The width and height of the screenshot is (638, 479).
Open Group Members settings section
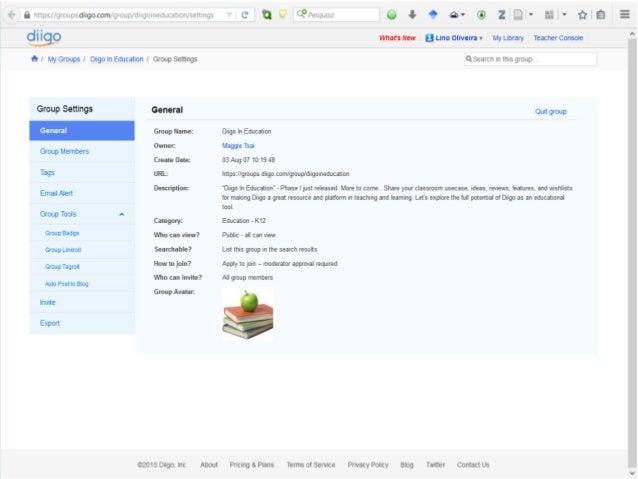82,151
